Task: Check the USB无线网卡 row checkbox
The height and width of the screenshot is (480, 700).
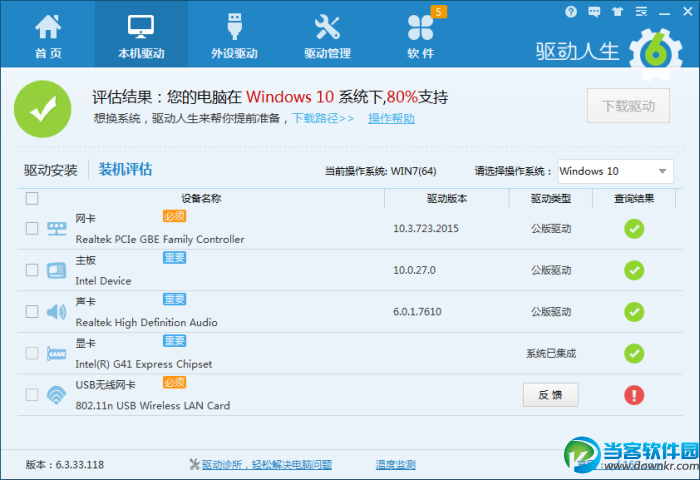Action: coord(32,395)
